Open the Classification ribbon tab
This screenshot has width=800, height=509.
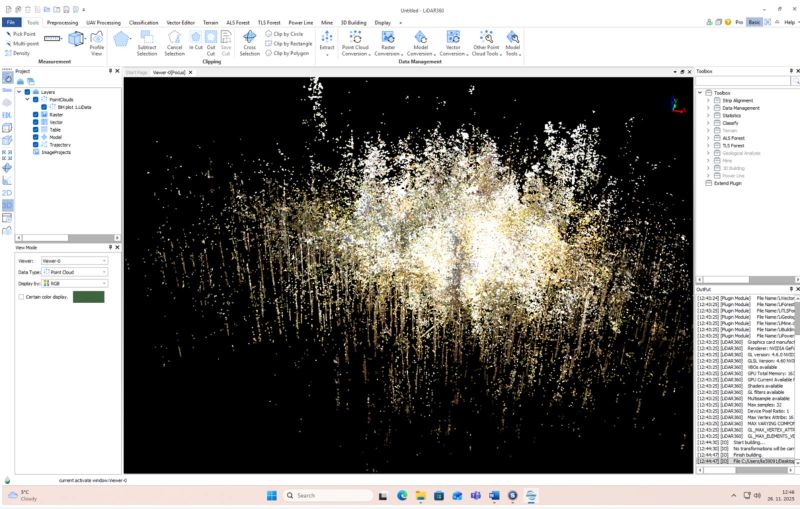point(143,22)
